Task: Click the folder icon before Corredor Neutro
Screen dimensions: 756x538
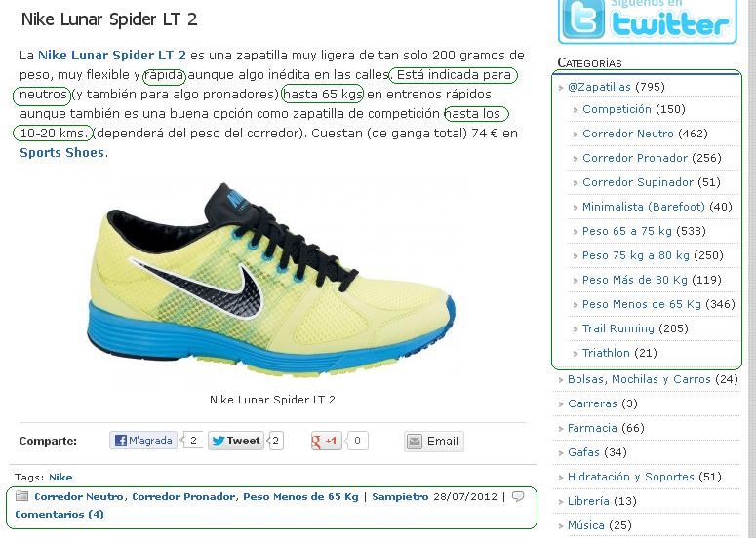Action: click(21, 496)
